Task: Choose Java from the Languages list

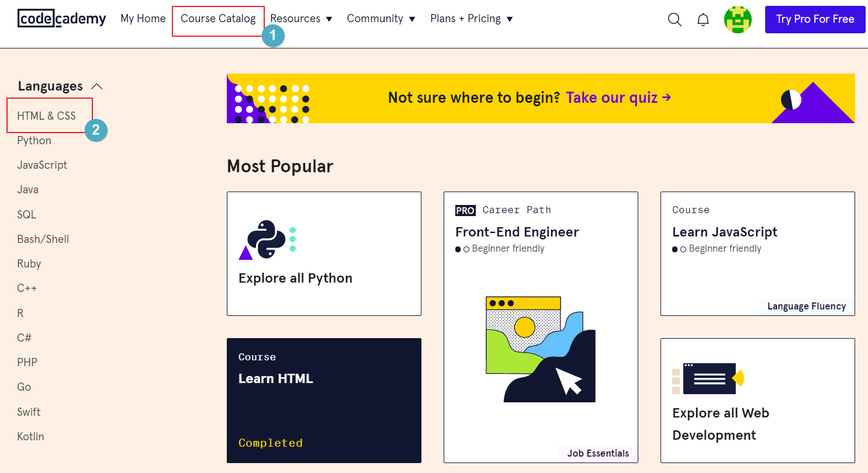Action: (x=28, y=190)
